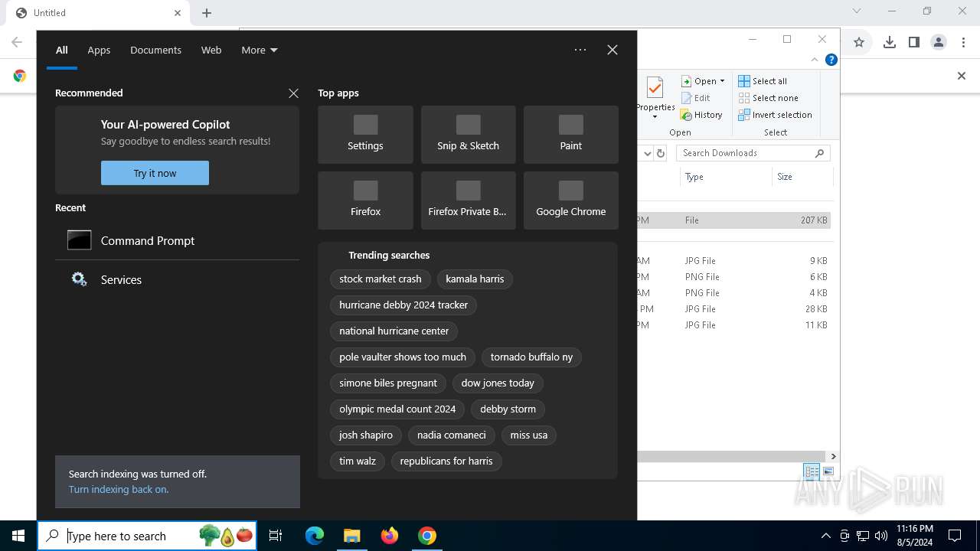
Task: Launch Microsoft Edge from taskbar
Action: click(315, 536)
